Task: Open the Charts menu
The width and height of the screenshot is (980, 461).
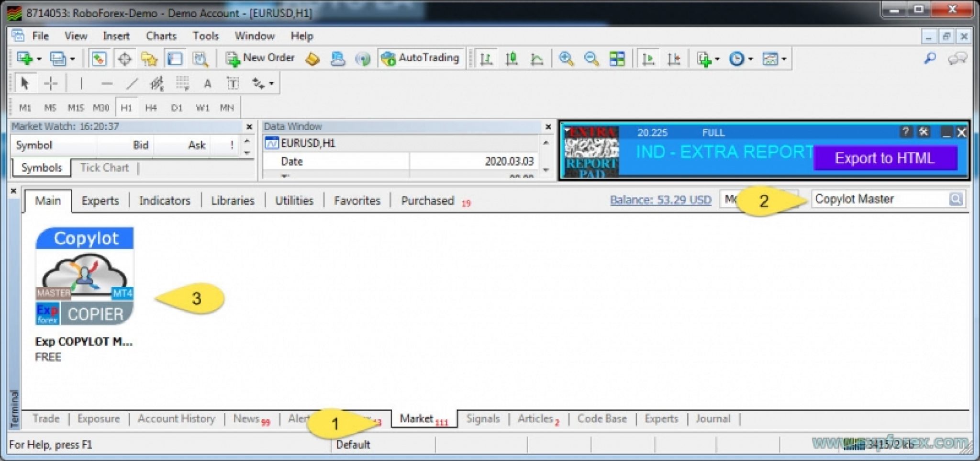Action: coord(161,36)
